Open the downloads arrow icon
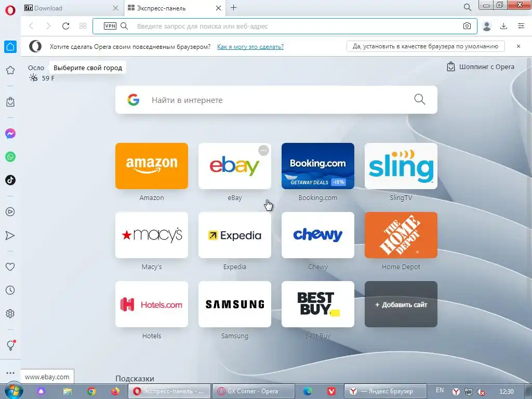This screenshot has width=532, height=399. pyautogui.click(x=504, y=26)
